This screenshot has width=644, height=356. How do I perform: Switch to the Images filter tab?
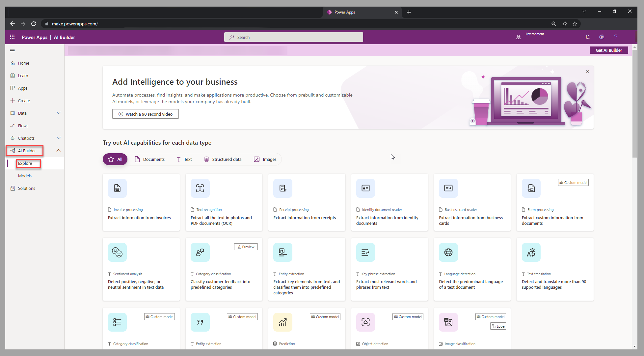(x=265, y=159)
